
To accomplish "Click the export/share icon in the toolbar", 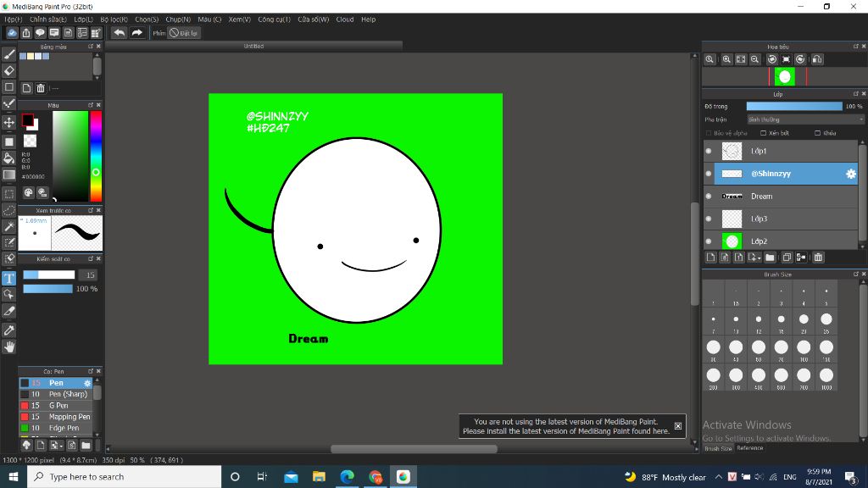I will click(26, 33).
